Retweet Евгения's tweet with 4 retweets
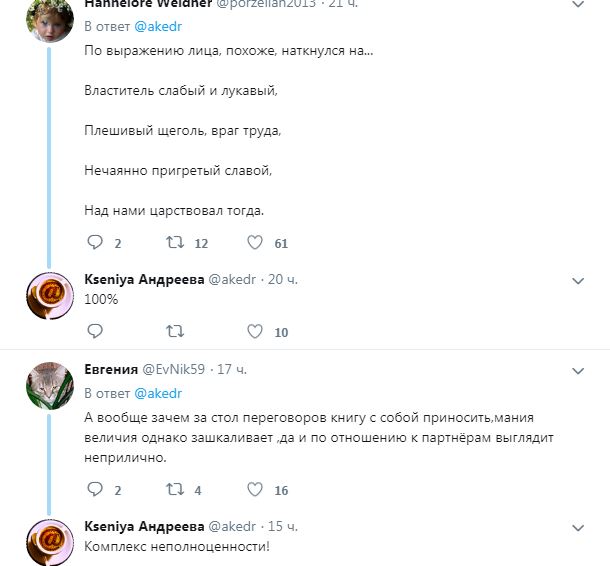 tap(175, 489)
